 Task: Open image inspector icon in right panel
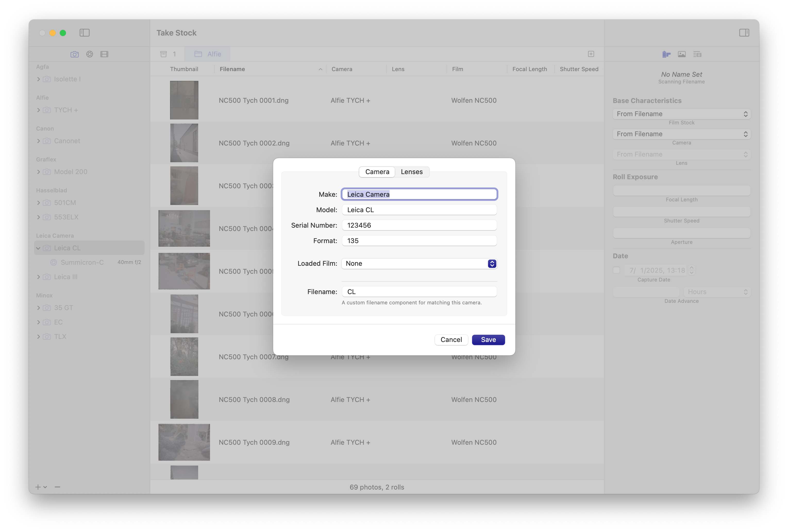pos(682,54)
